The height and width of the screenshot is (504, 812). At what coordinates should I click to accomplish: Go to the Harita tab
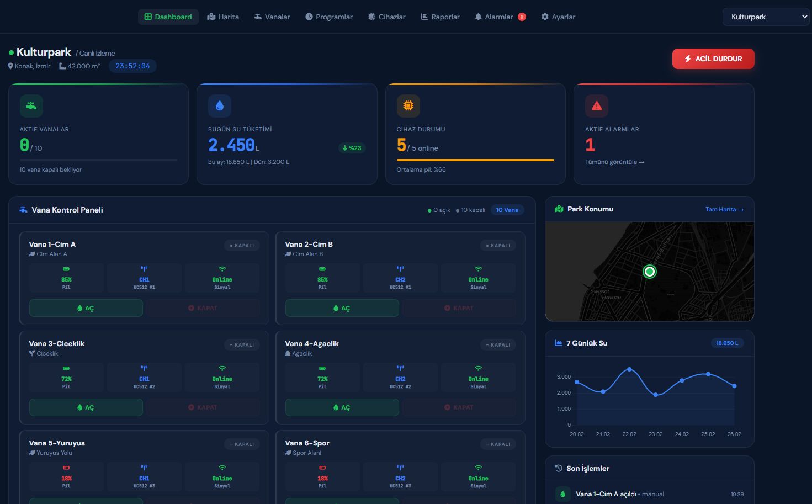click(223, 17)
